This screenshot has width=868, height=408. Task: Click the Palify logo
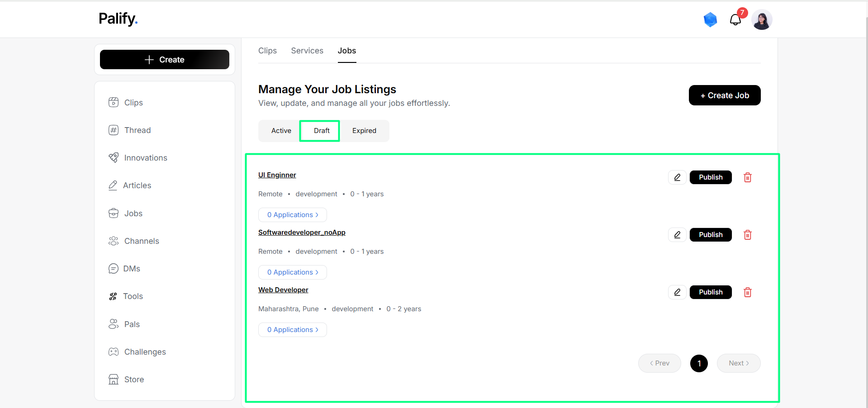point(118,19)
